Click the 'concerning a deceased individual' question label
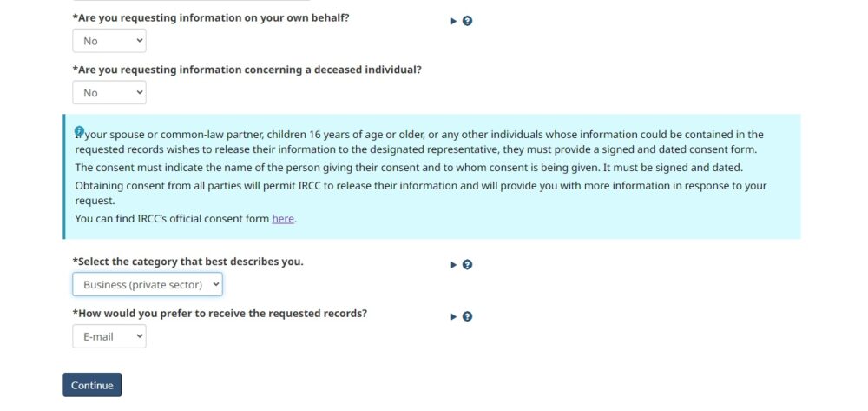 [247, 70]
